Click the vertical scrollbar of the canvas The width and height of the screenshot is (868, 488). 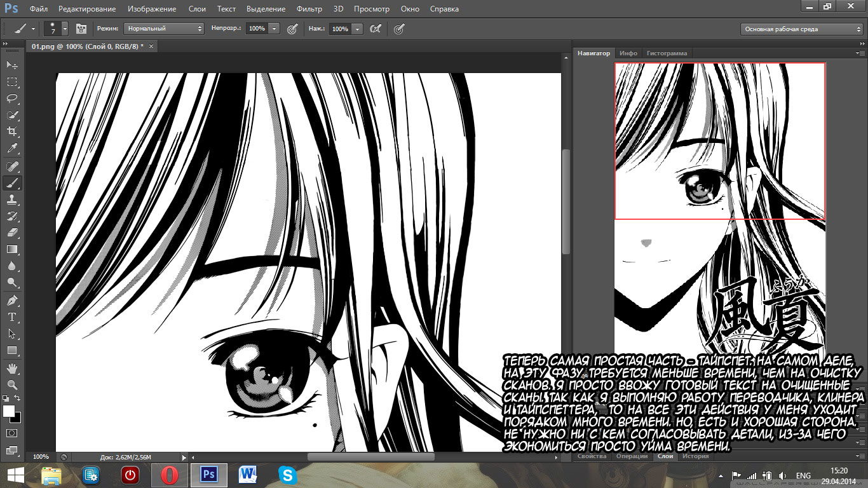coord(566,201)
